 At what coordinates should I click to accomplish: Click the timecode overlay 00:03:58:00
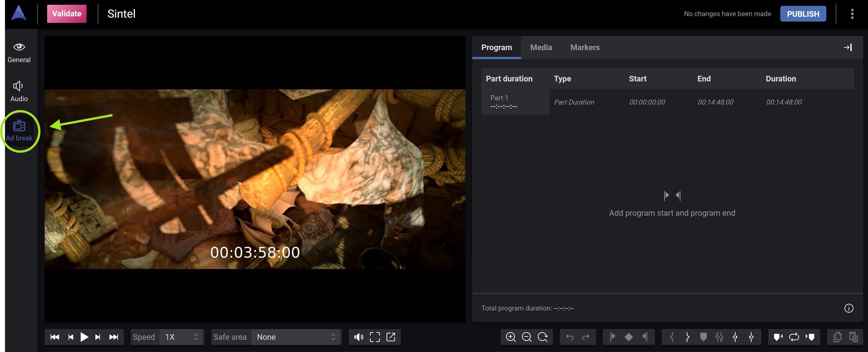255,252
